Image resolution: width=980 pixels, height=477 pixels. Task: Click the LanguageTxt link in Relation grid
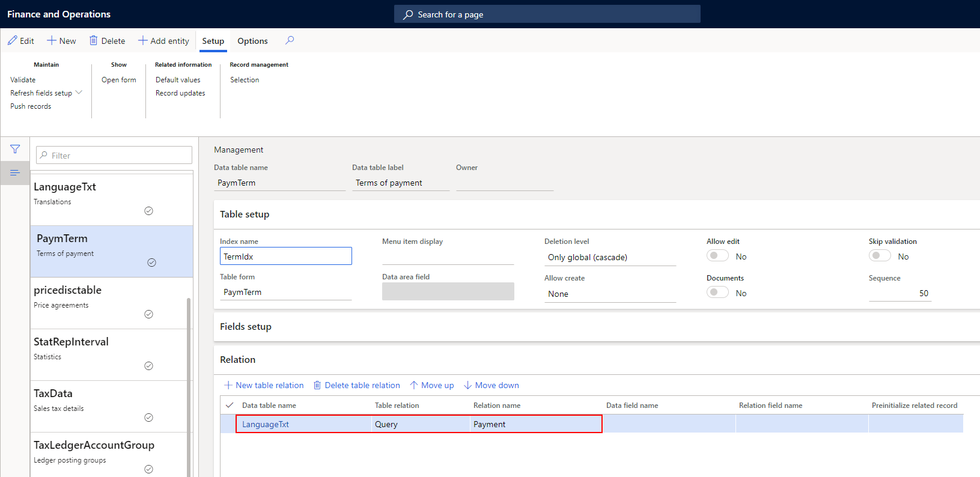(266, 424)
